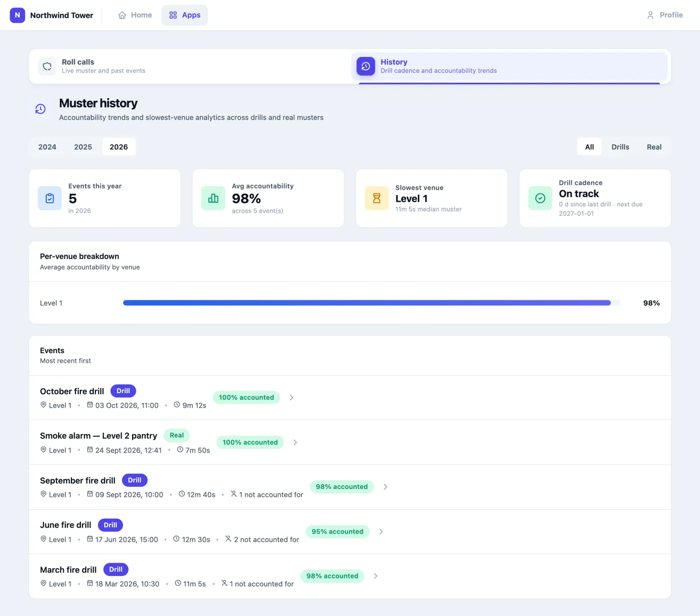The image size is (700, 616).
Task: Go to Home in top navigation
Action: [135, 15]
